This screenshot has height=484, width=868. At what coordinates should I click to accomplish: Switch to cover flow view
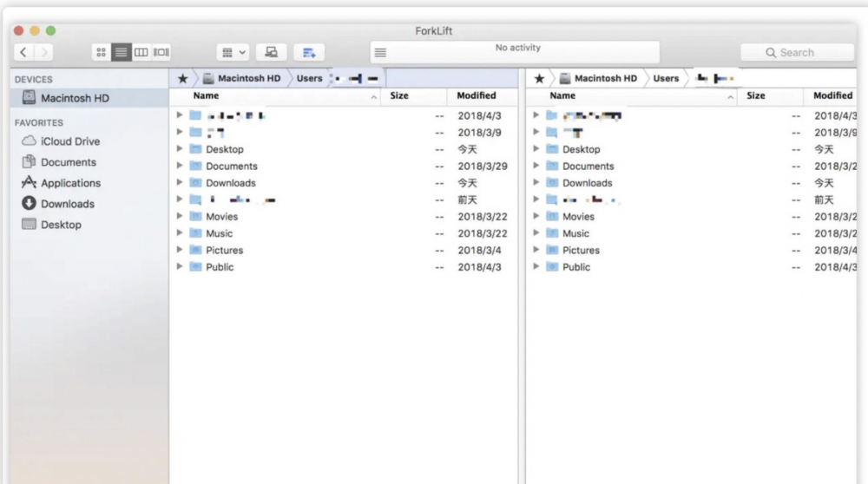(161, 52)
